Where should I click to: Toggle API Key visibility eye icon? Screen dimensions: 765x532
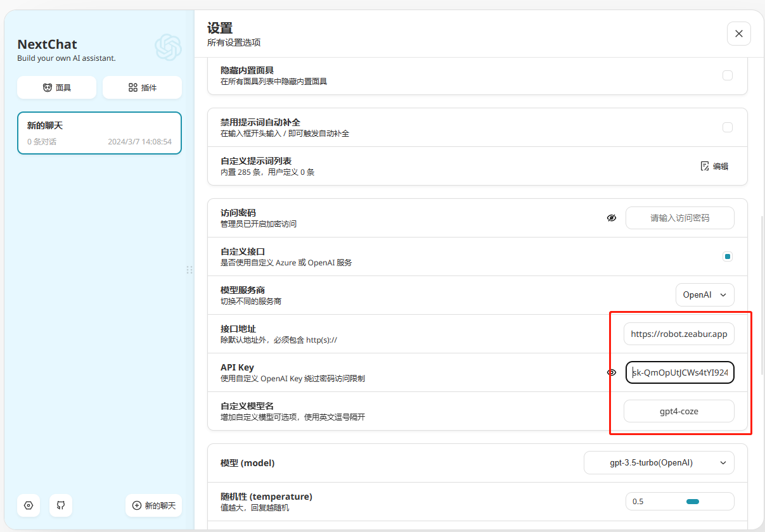pos(612,372)
